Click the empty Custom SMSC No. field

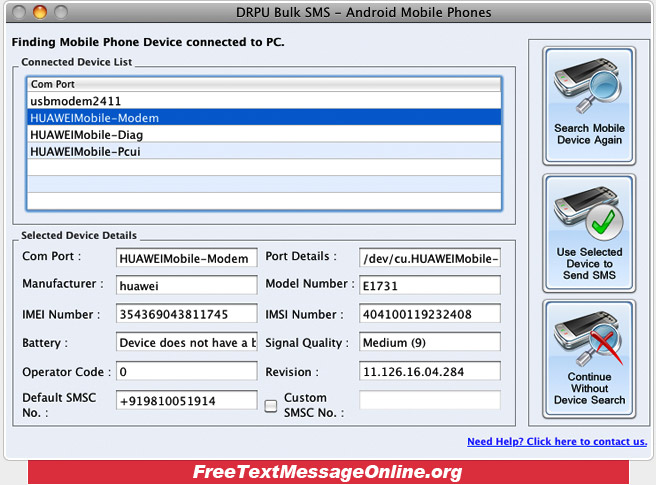[x=430, y=400]
